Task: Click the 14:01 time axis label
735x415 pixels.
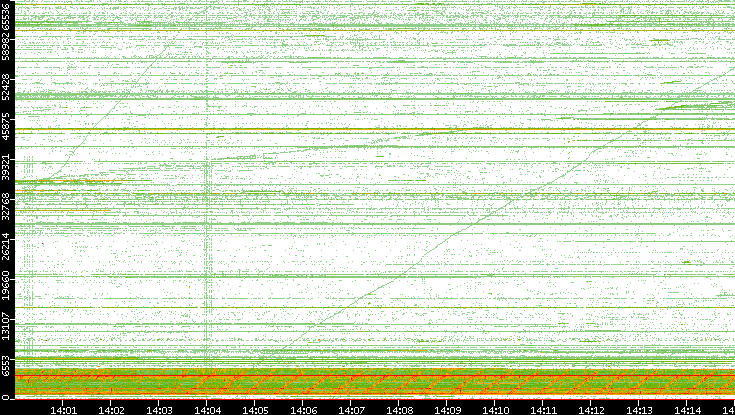Action: tap(63, 410)
